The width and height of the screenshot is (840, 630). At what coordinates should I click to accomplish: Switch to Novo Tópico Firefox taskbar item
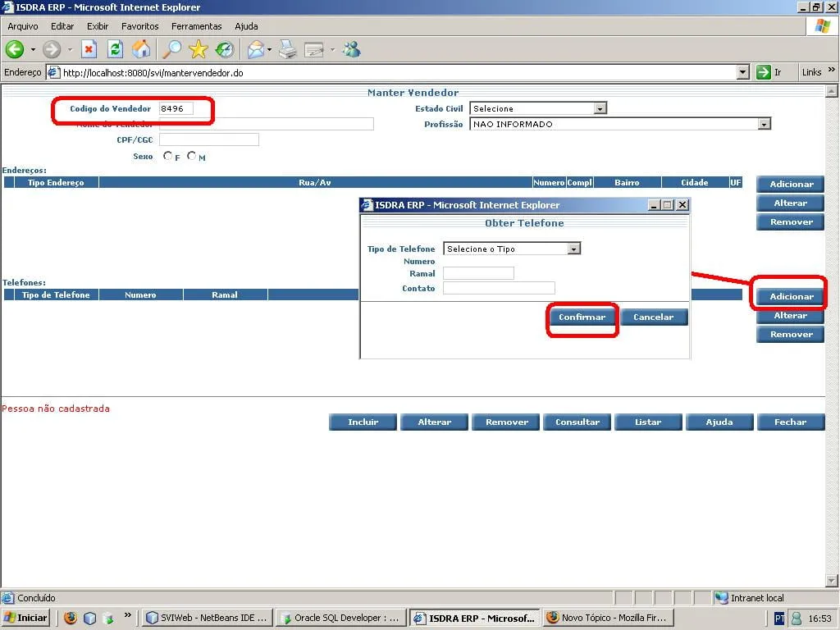(x=608, y=618)
